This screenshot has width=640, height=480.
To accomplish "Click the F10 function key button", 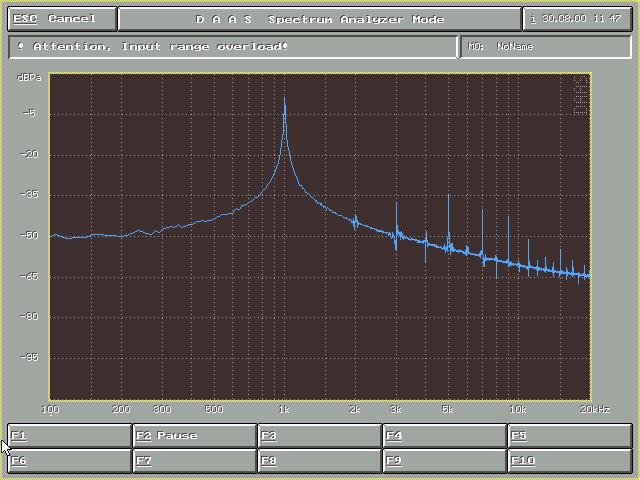I will pos(569,461).
